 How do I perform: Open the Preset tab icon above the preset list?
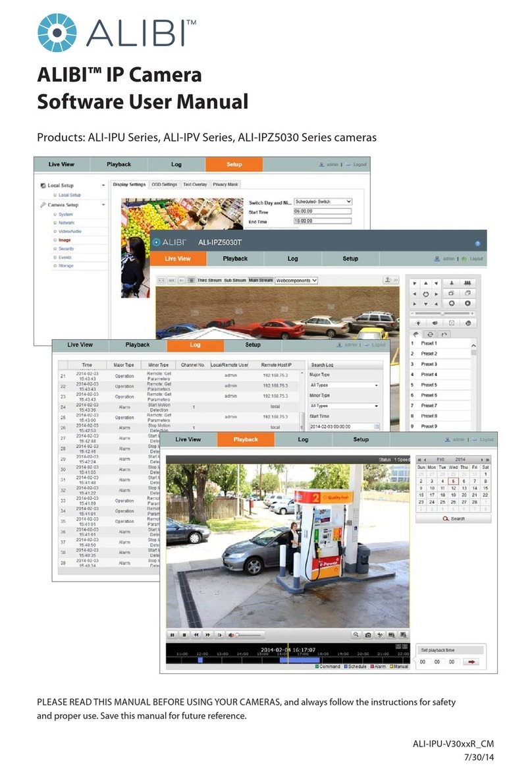415,334
